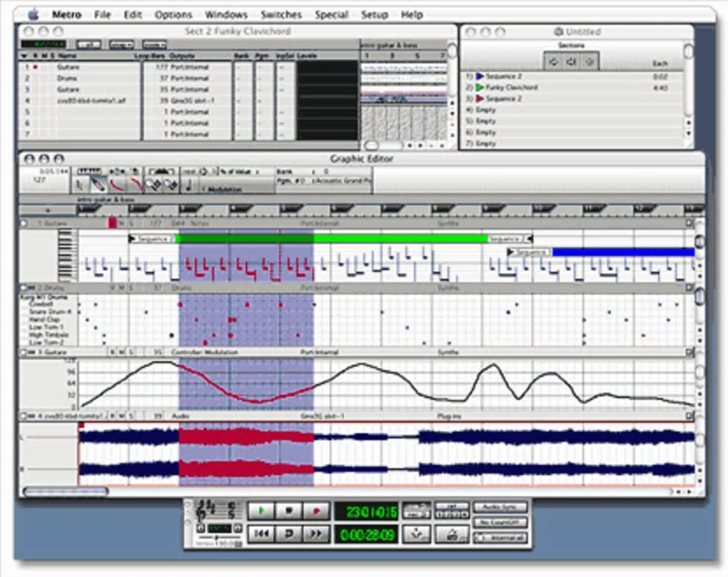Open the third dropdown in tracks window header
728x577 pixels.
(x=154, y=45)
